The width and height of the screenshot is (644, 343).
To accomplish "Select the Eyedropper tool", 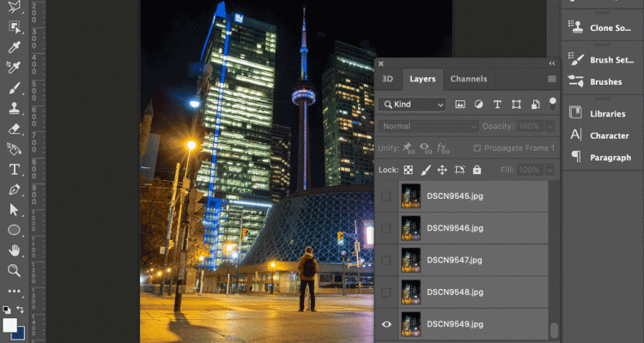I will pos(15,47).
